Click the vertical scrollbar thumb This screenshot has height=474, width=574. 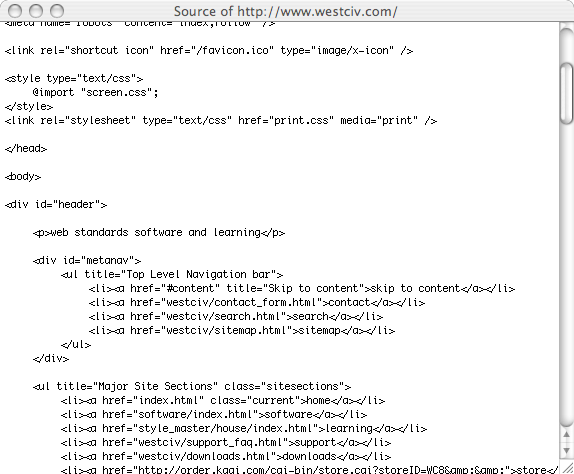coord(567,93)
